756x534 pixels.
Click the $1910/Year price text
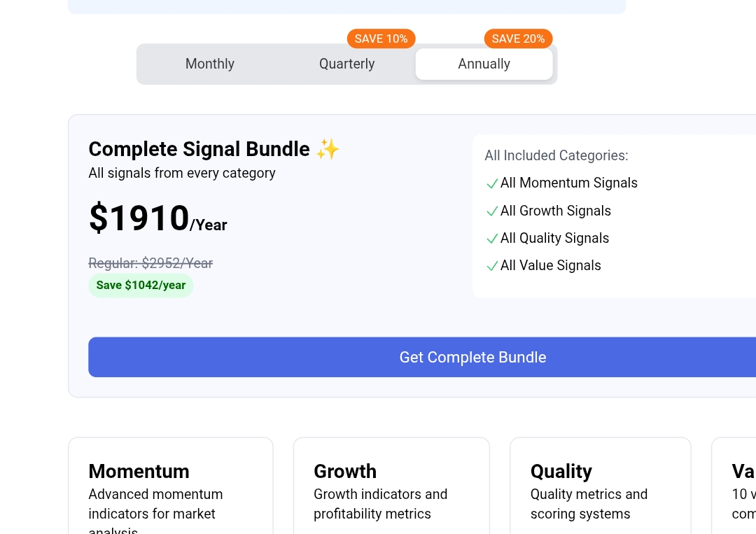[x=157, y=218]
